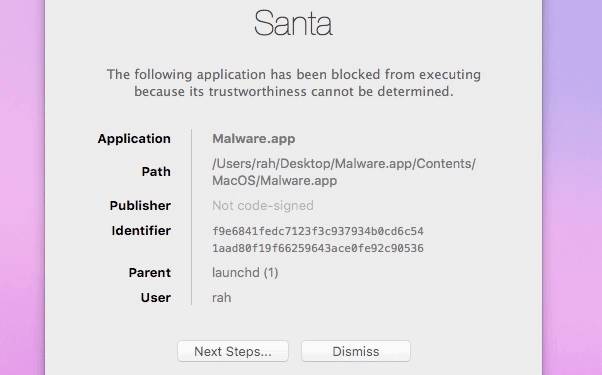Click the Application field label
This screenshot has width=602, height=375.
pos(134,139)
